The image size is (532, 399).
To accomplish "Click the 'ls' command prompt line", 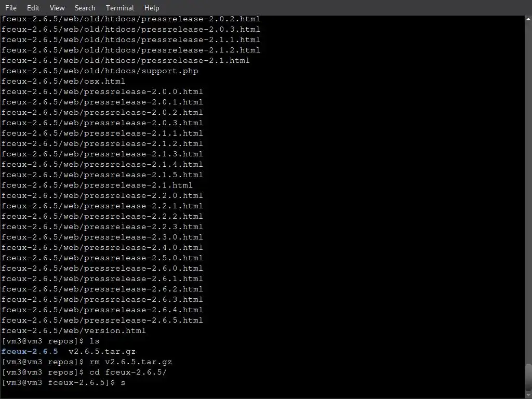I will click(50, 341).
